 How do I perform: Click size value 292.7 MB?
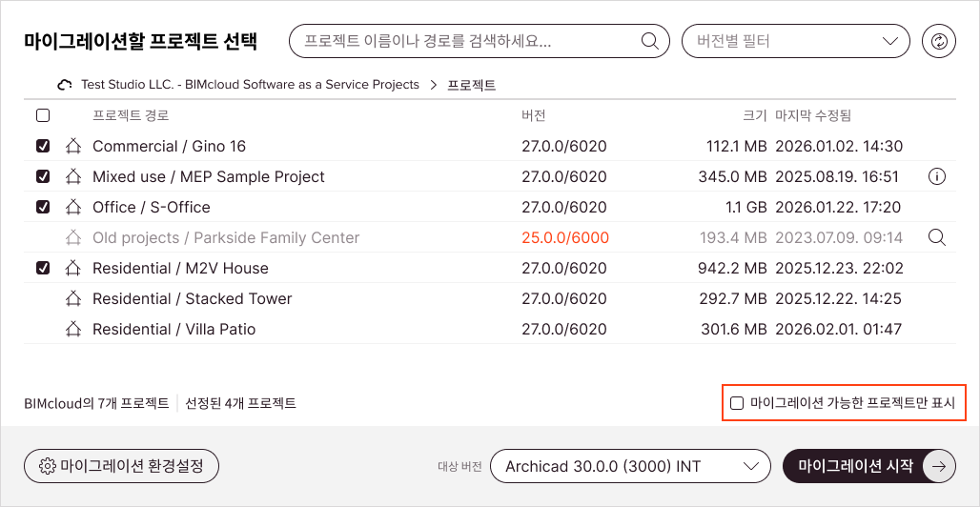pos(733,299)
